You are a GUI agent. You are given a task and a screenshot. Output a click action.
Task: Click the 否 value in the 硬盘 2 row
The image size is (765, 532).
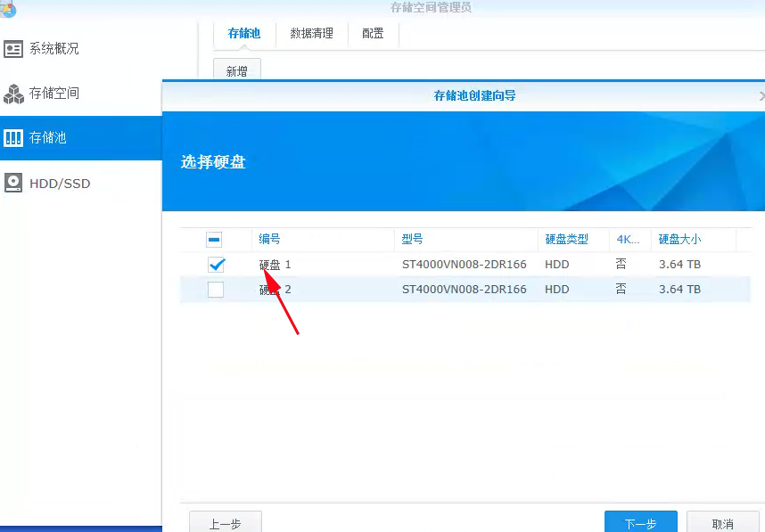(x=621, y=289)
